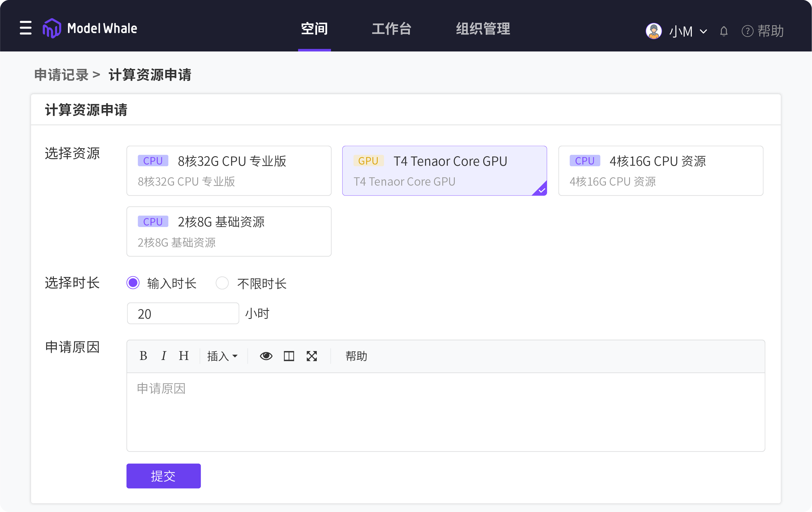Viewport: 812px width, 512px height.
Task: Select the 2核8G 基础资源 card
Action: 229,231
